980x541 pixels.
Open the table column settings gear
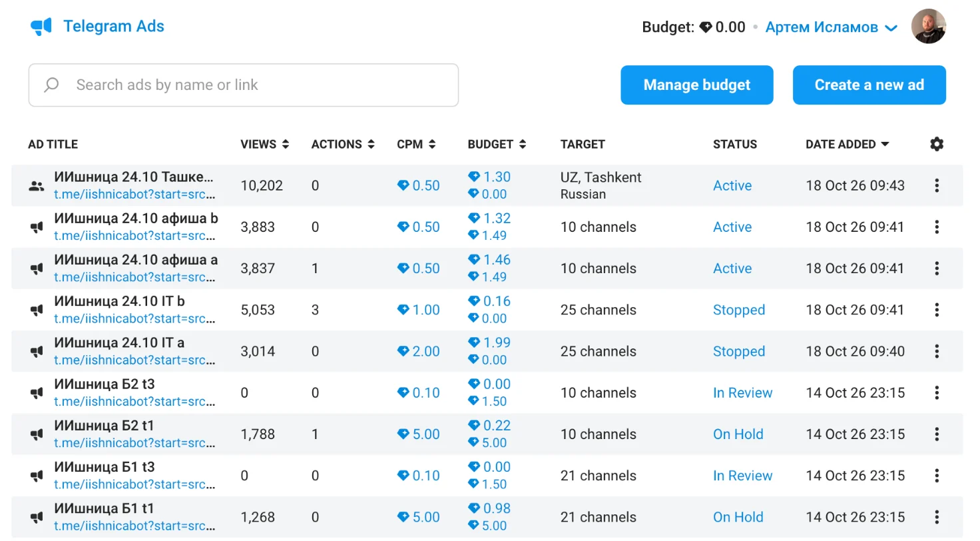pyautogui.click(x=937, y=144)
